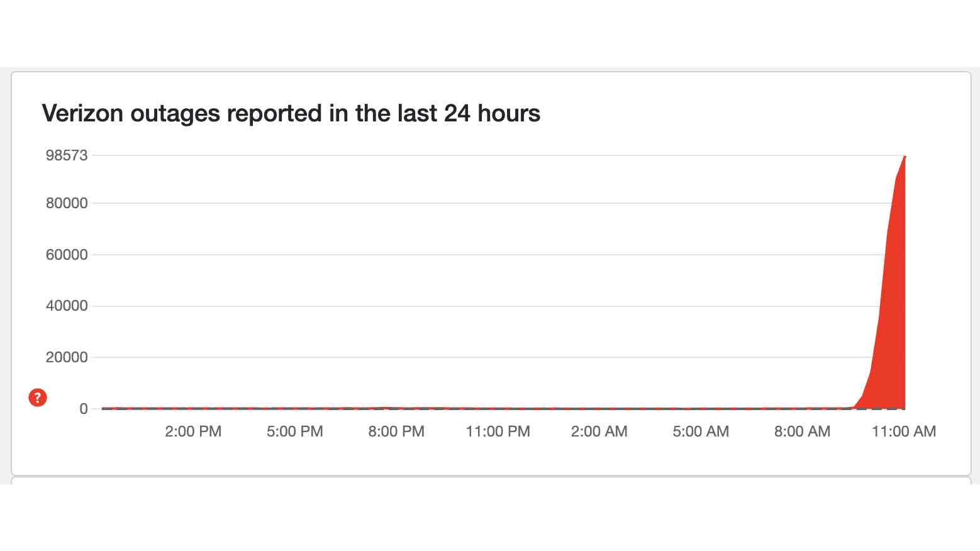Click the 20000 y-axis label
The image size is (980, 551).
67,357
